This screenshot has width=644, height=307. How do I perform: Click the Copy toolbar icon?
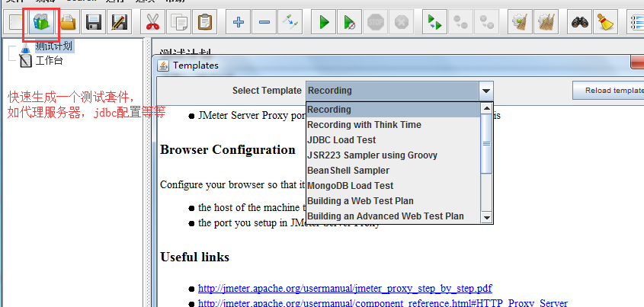178,22
